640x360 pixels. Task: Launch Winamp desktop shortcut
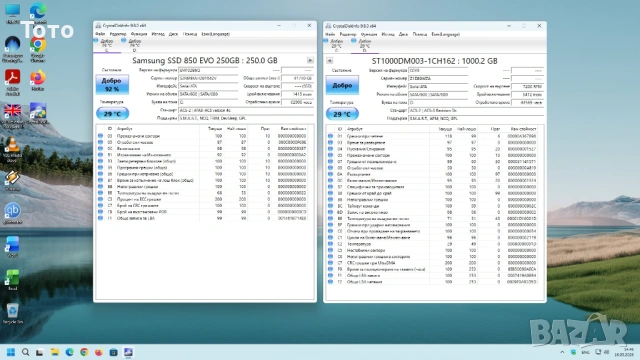click(x=12, y=180)
